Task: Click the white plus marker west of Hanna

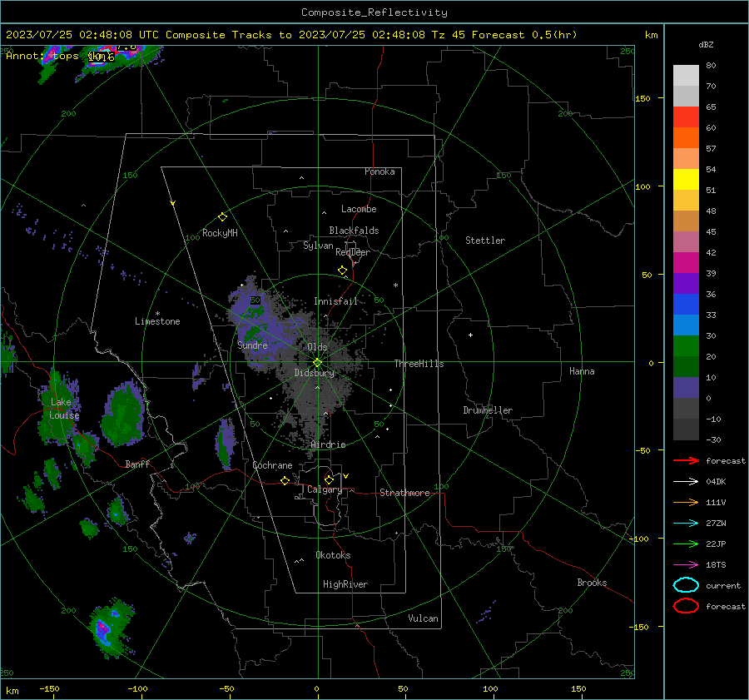Action: (x=470, y=335)
